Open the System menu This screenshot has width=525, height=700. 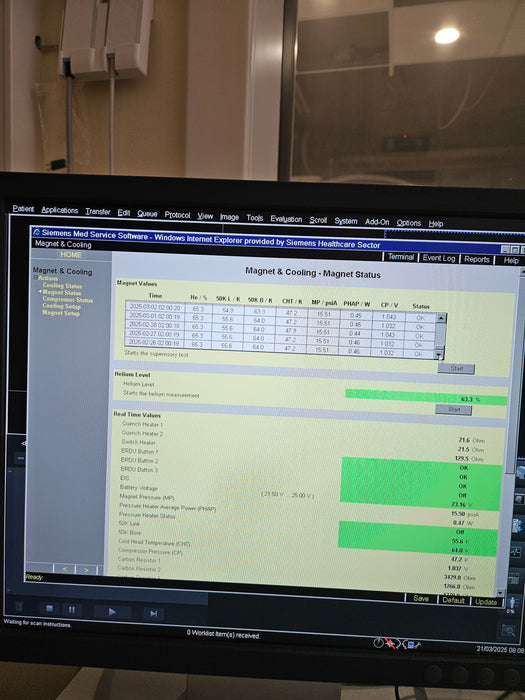point(346,221)
